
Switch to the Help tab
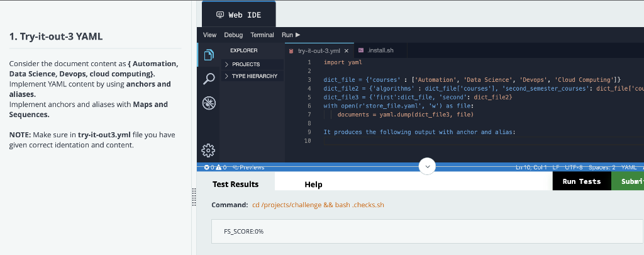[313, 184]
